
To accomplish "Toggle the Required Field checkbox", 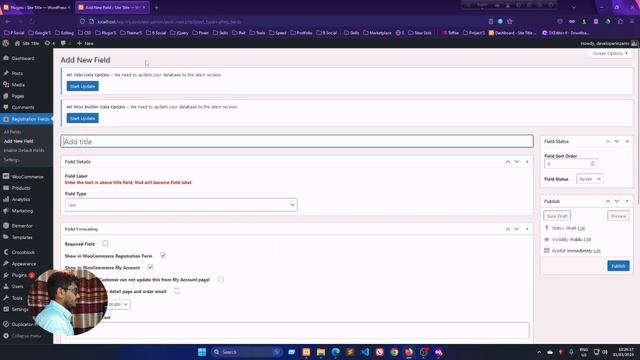I will point(105,243).
